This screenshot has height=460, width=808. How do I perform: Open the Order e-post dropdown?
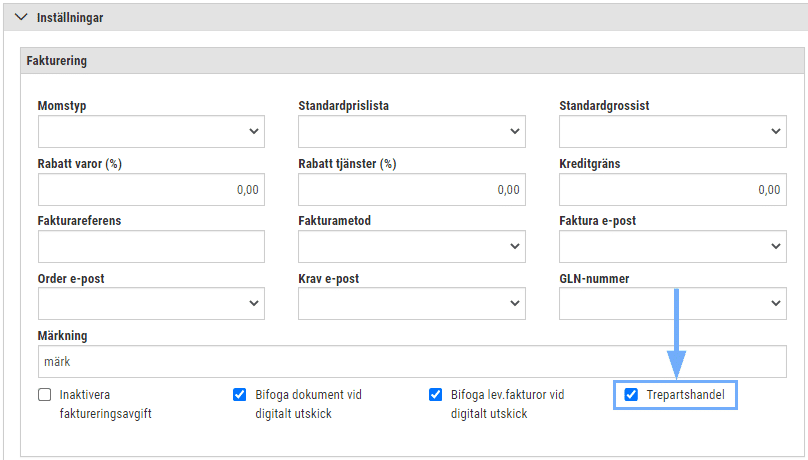[x=151, y=303]
